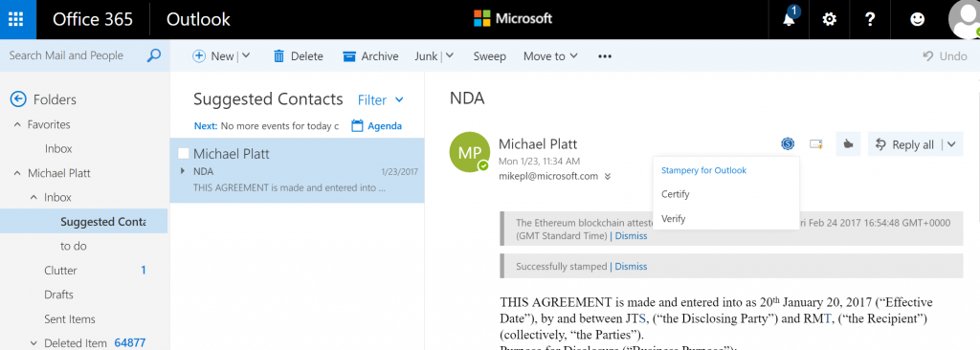980x350 pixels.
Task: Open the notifications bell
Action: click(x=790, y=19)
